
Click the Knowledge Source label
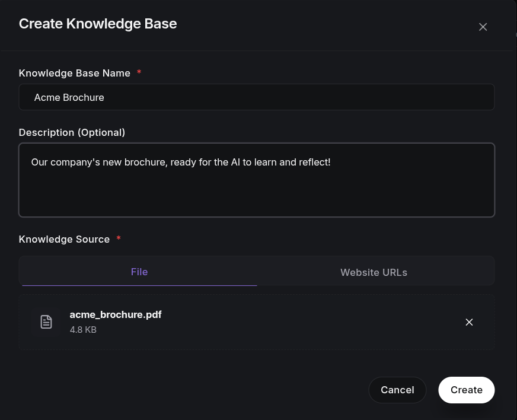(64, 239)
